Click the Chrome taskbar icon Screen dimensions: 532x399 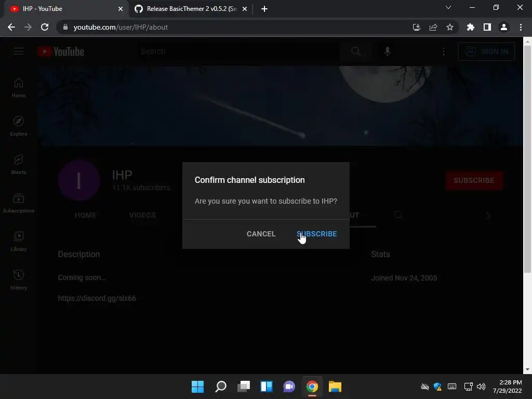(x=312, y=387)
